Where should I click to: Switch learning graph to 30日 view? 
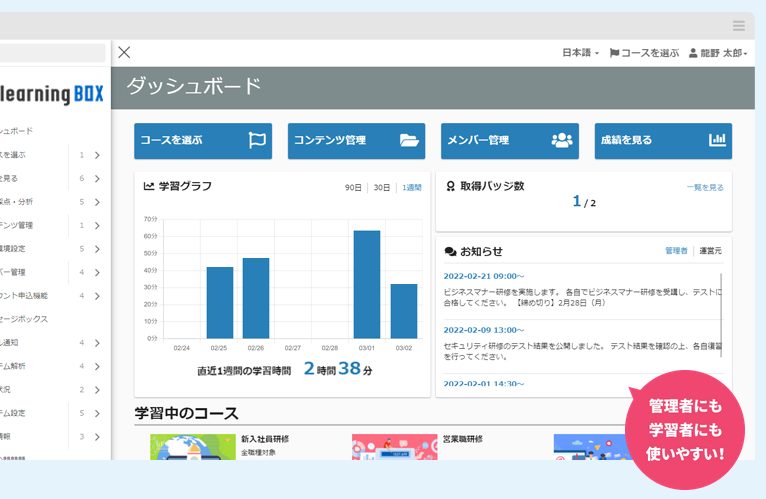[x=382, y=187]
